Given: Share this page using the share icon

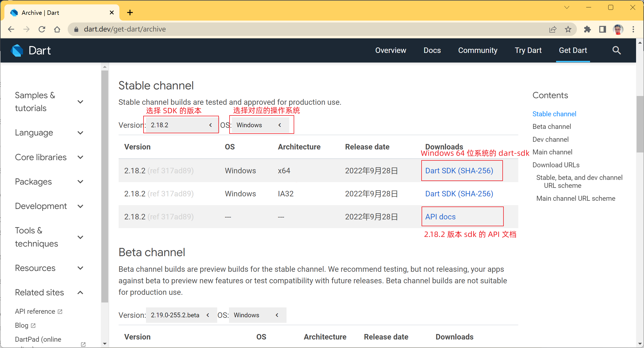Looking at the screenshot, I should 553,29.
